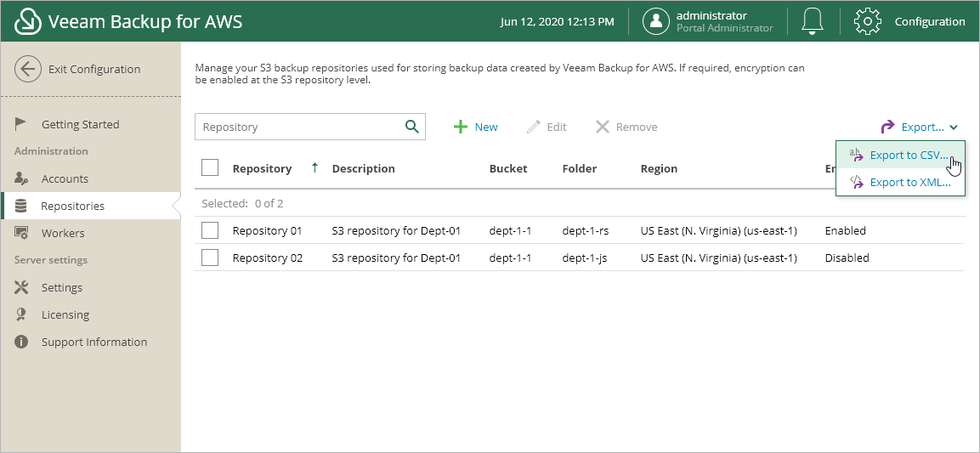Click the Edit button label
Viewport: 980px width, 453px height.
click(556, 127)
